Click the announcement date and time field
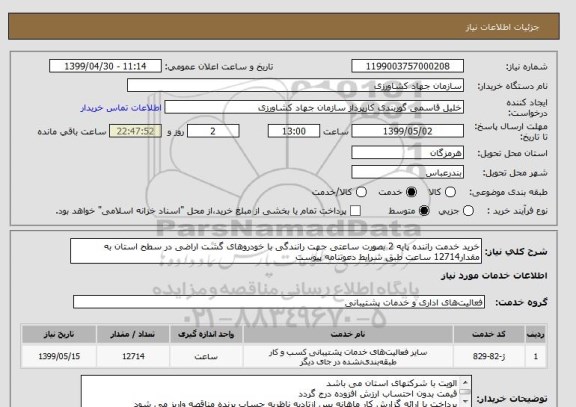The height and width of the screenshot is (407, 576). coord(105,66)
